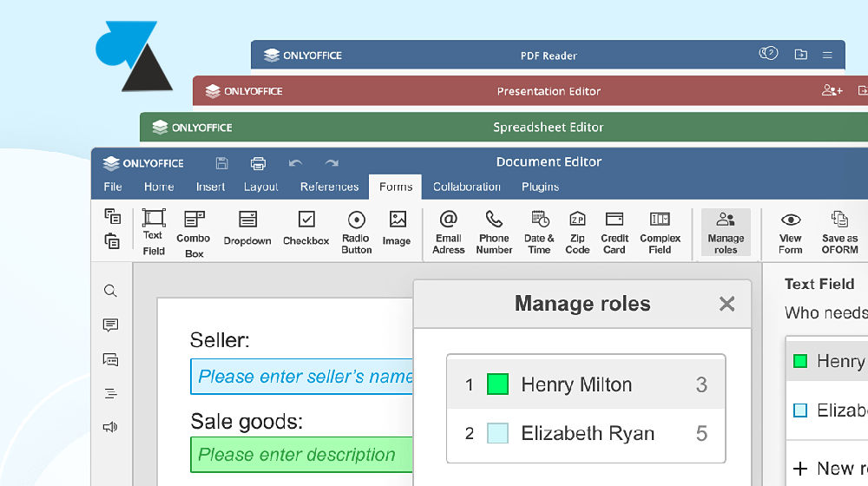Click open folder icon in PDF Reader
Image resolution: width=868 pixels, height=486 pixels.
[x=800, y=55]
